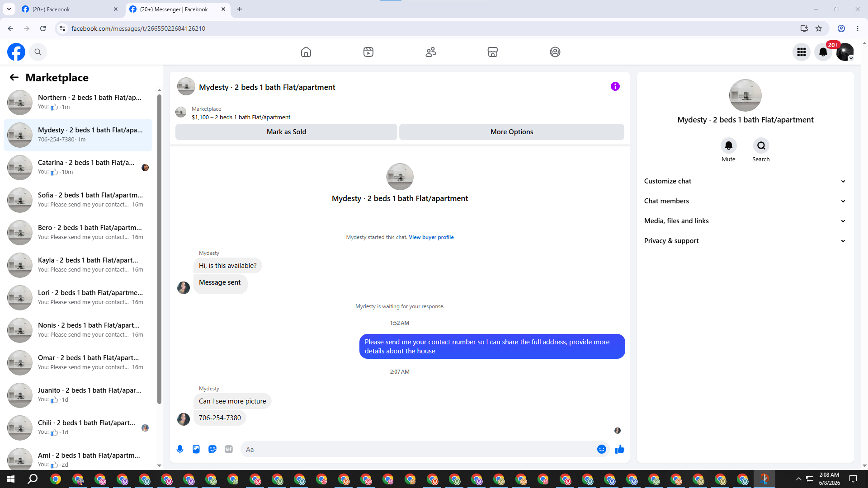Image resolution: width=868 pixels, height=488 pixels.
Task: Click the 'Can I see more picture' message
Action: pos(232,401)
